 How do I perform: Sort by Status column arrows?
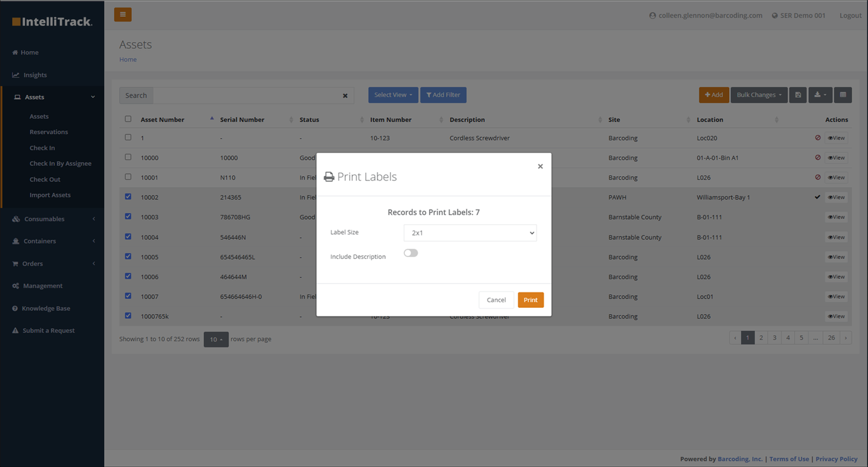point(362,120)
